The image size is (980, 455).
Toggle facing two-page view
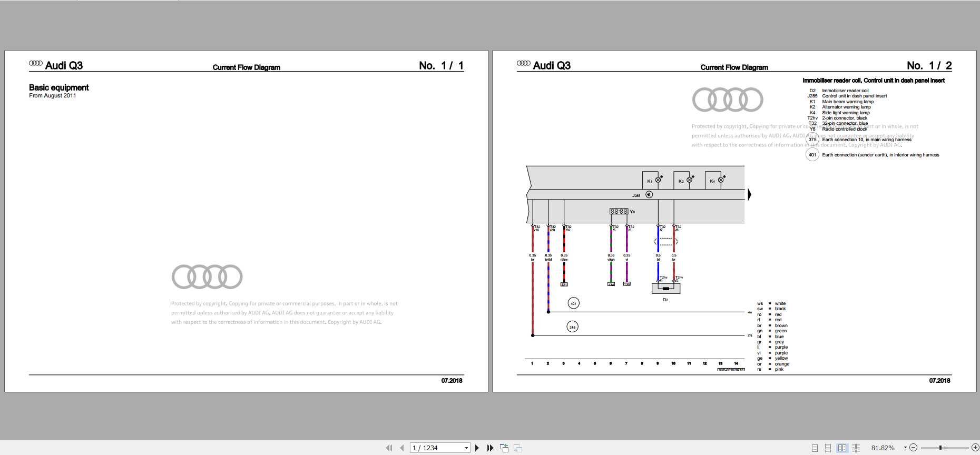tap(842, 448)
